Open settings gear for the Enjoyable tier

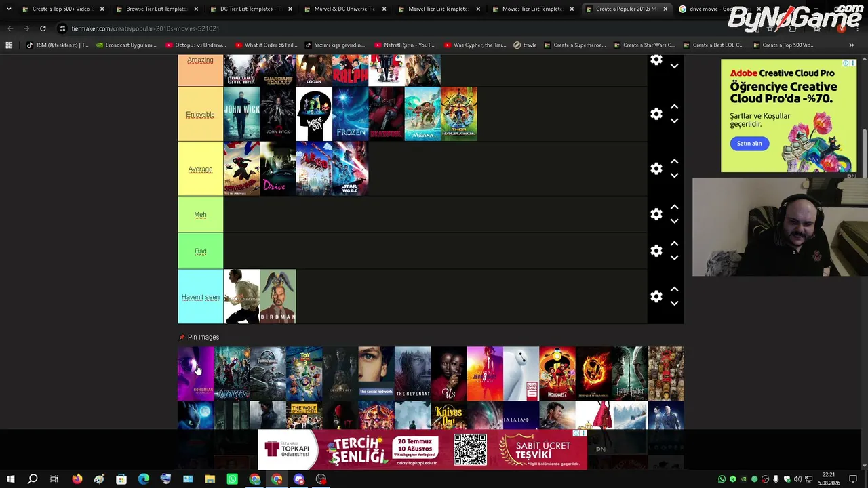(656, 114)
